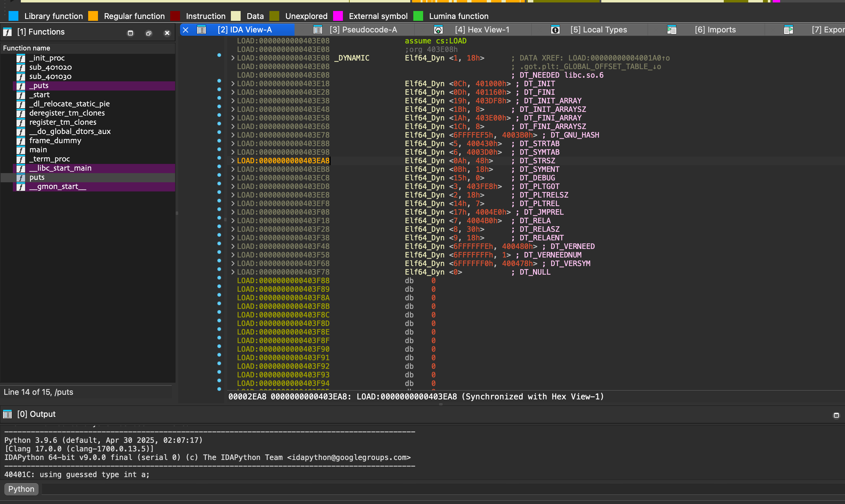The image size is (845, 504).
Task: Click the Hex View-1 tab icon
Action: coord(438,30)
